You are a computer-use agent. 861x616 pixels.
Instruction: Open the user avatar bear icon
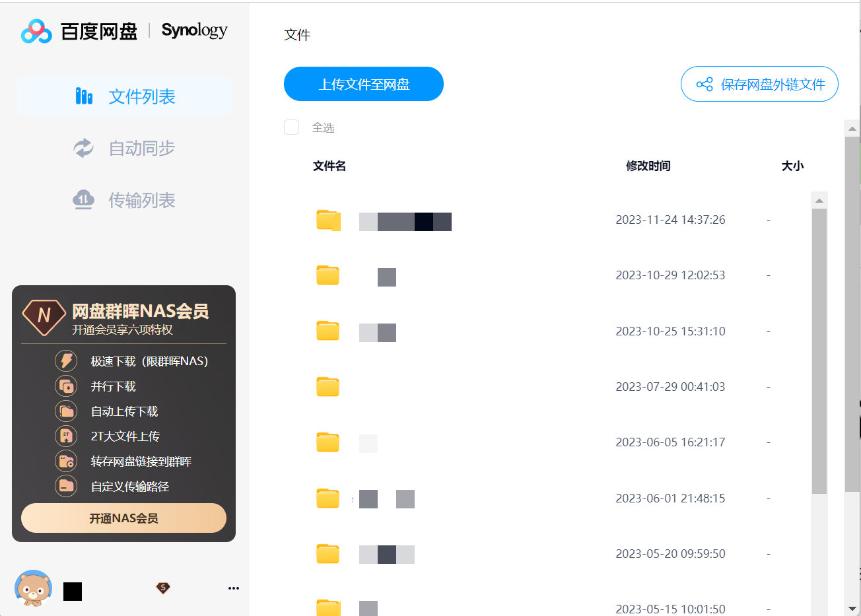tap(33, 588)
